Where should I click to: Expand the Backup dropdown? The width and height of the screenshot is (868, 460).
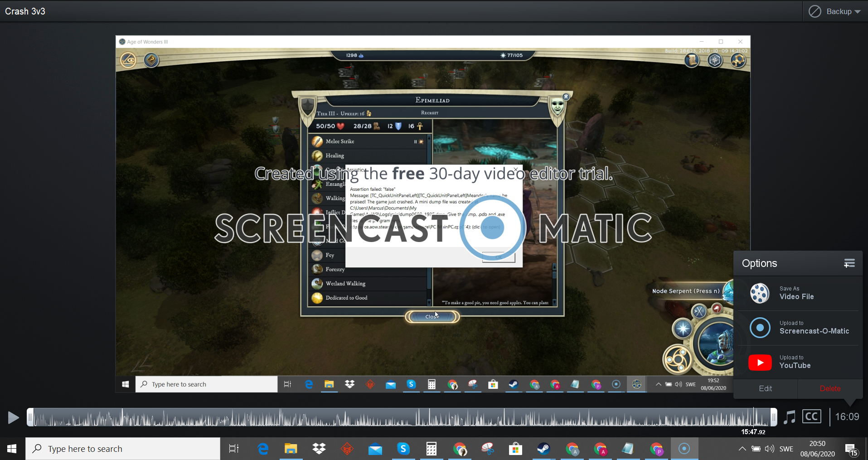tap(835, 12)
